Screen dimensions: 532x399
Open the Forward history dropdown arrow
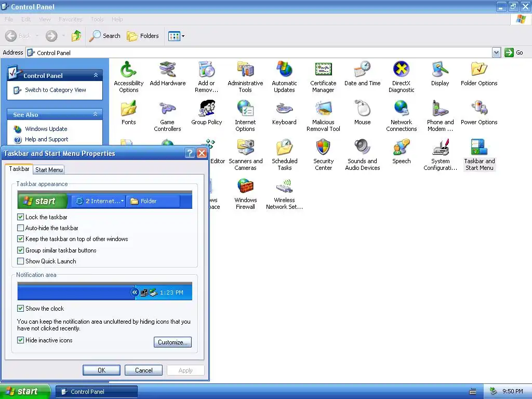[x=63, y=36]
